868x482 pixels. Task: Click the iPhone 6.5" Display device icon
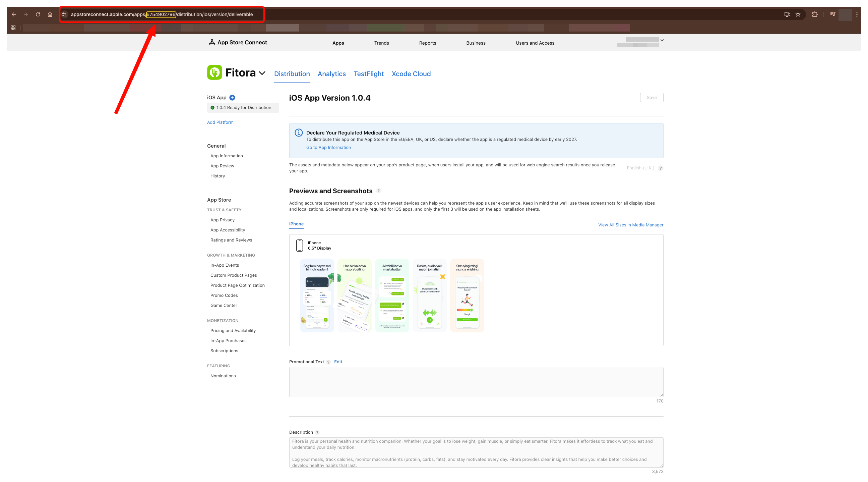click(x=300, y=246)
